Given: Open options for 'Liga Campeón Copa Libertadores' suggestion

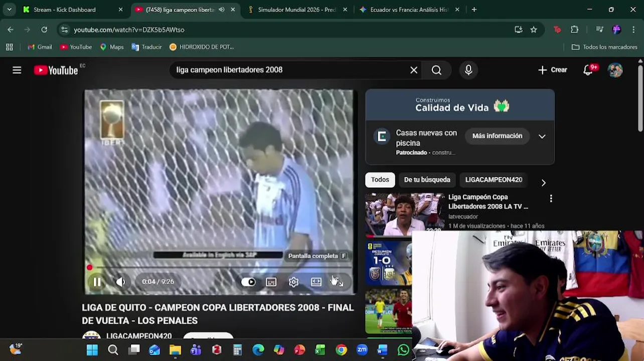Looking at the screenshot, I should point(551,199).
